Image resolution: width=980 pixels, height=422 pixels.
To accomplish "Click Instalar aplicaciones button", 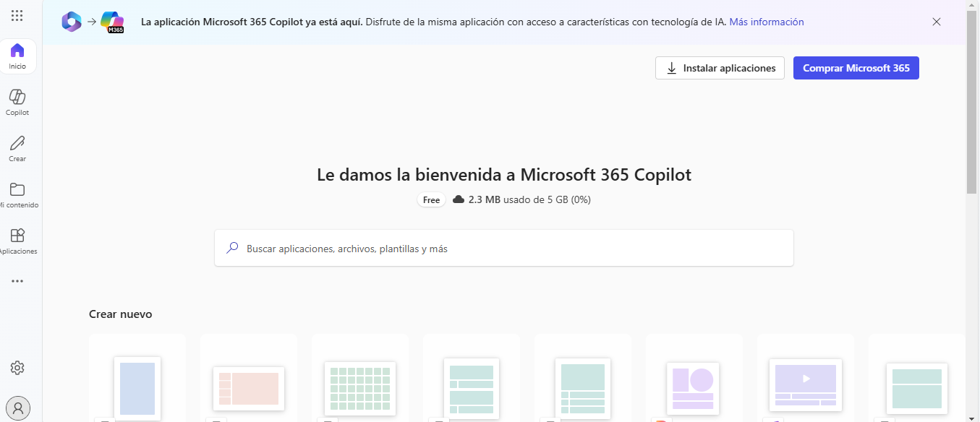I will 720,68.
